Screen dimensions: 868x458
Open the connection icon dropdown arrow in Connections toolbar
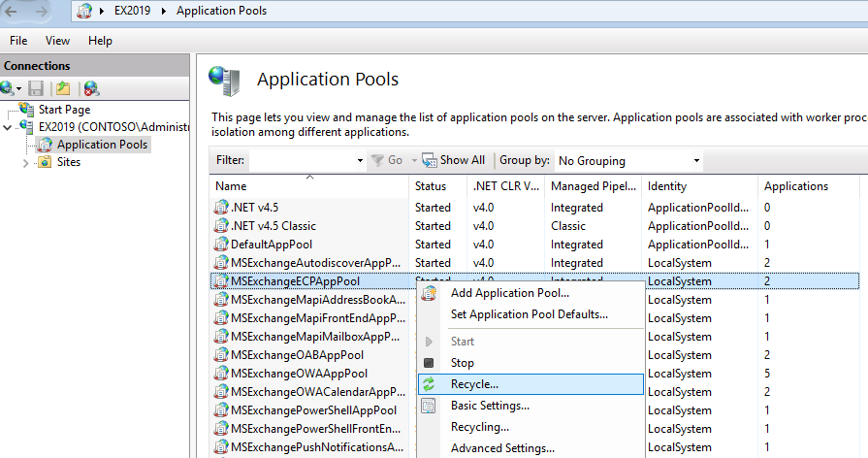18,88
